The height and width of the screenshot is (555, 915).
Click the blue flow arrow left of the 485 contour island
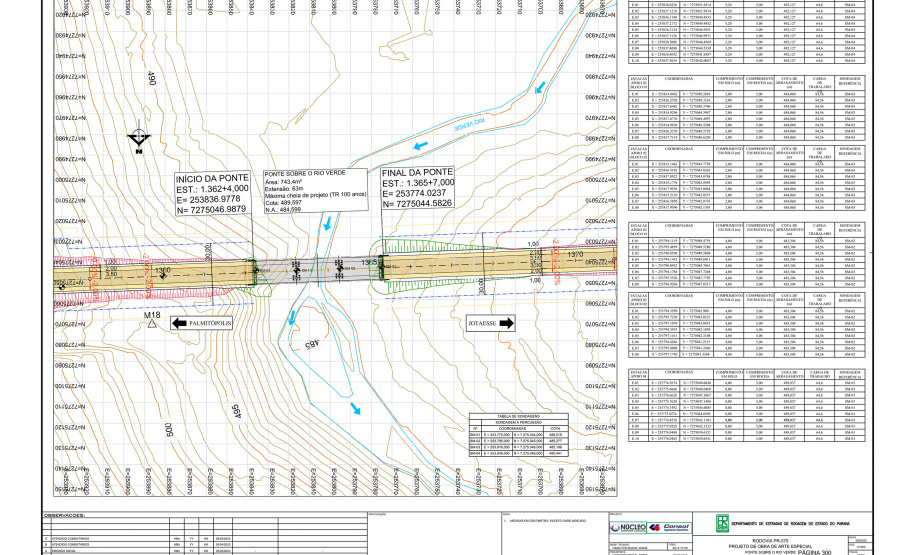[x=292, y=318]
